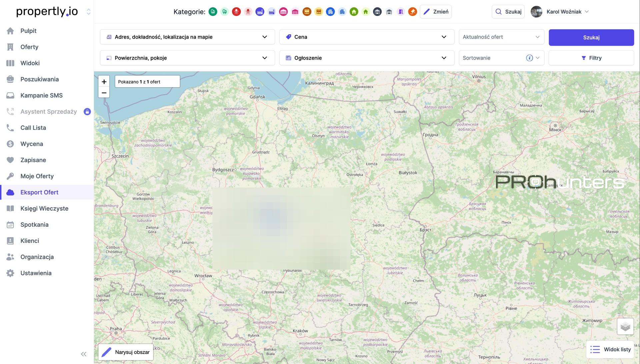
Task: Click the sorting info icon
Action: click(x=529, y=58)
